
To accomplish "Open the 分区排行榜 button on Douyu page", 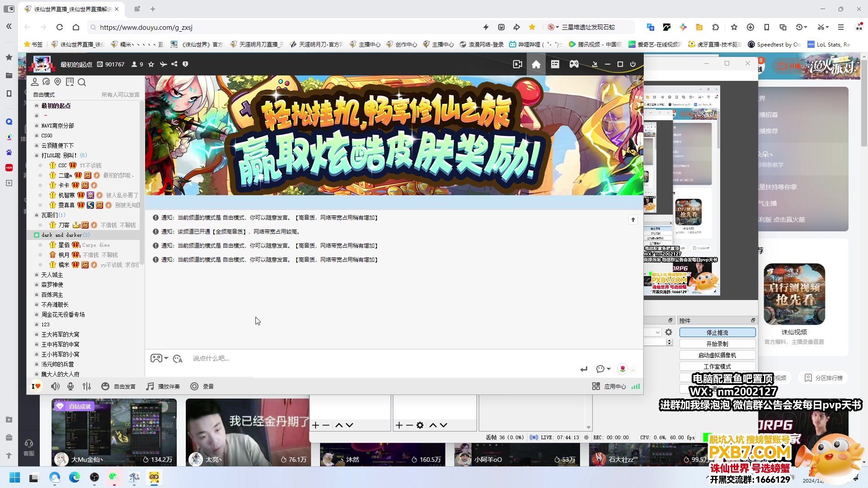I will (824, 378).
